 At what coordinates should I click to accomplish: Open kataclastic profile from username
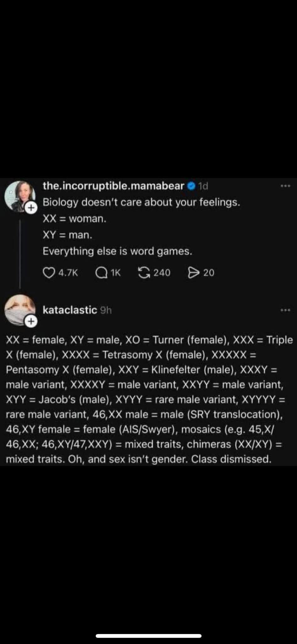click(70, 310)
